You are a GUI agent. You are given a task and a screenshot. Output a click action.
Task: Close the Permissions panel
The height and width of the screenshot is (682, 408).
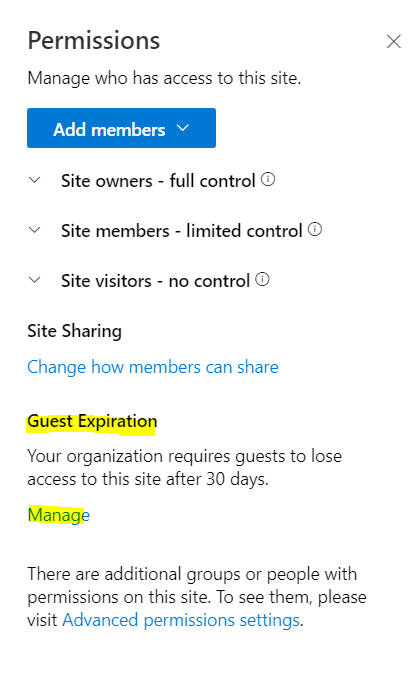393,42
